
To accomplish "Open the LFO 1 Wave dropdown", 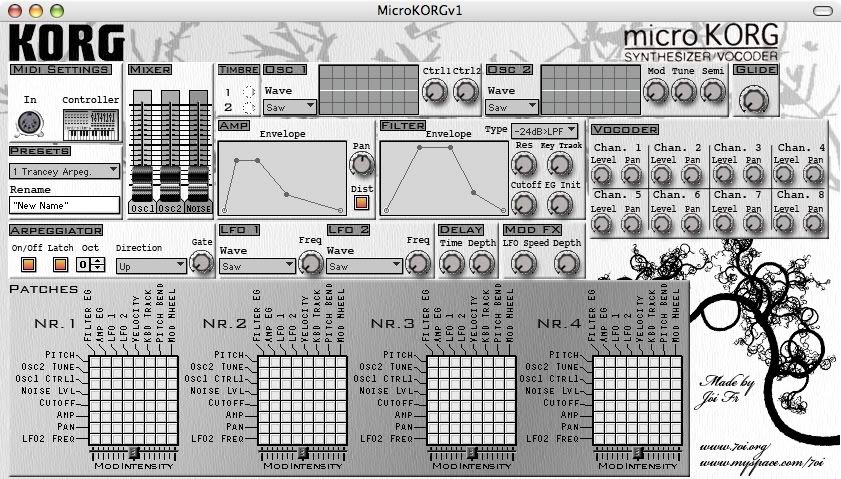I will pyautogui.click(x=257, y=266).
